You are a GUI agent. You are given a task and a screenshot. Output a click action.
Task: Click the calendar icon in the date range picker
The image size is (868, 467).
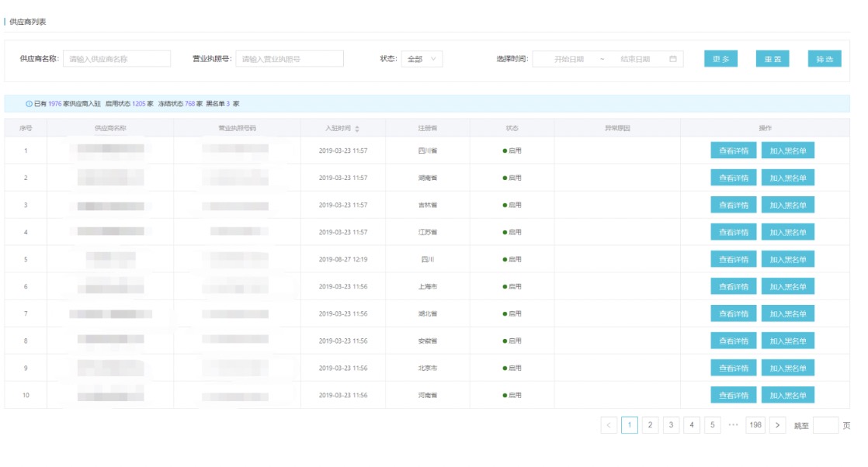pyautogui.click(x=672, y=59)
